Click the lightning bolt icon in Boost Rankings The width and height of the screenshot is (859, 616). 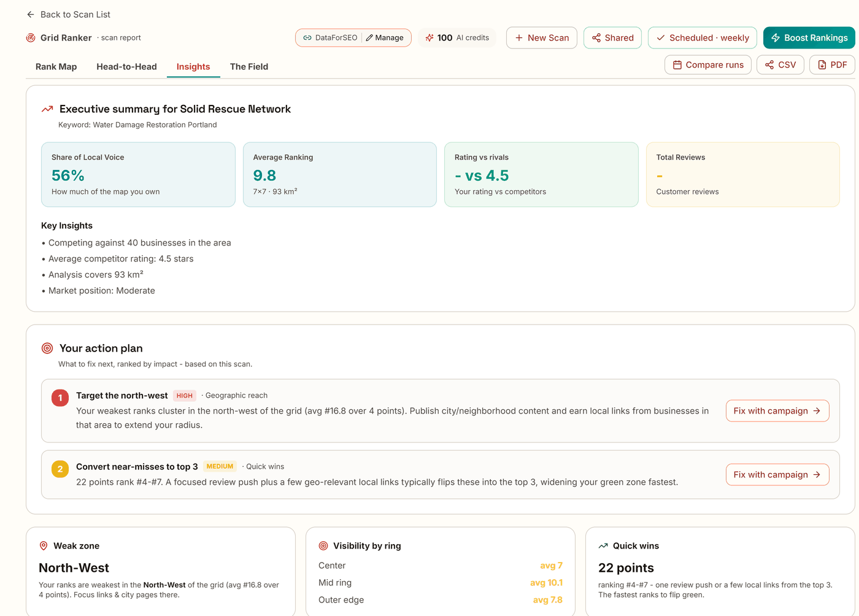tap(776, 37)
